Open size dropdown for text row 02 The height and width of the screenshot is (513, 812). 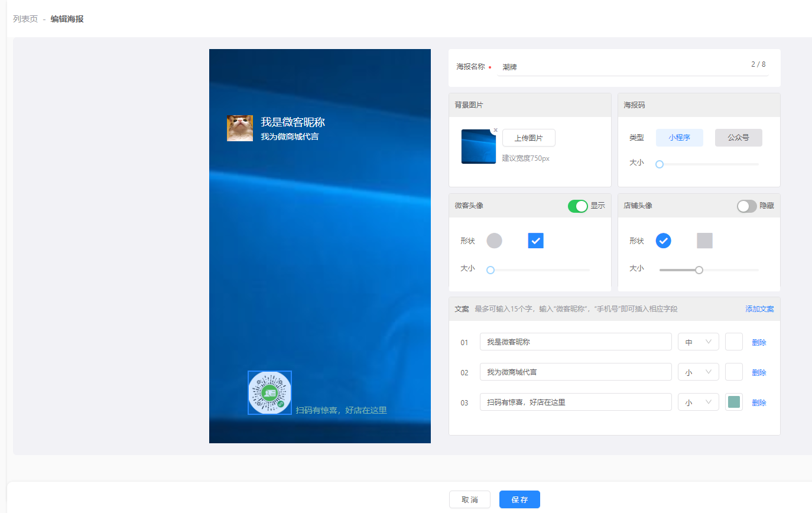[x=699, y=372]
